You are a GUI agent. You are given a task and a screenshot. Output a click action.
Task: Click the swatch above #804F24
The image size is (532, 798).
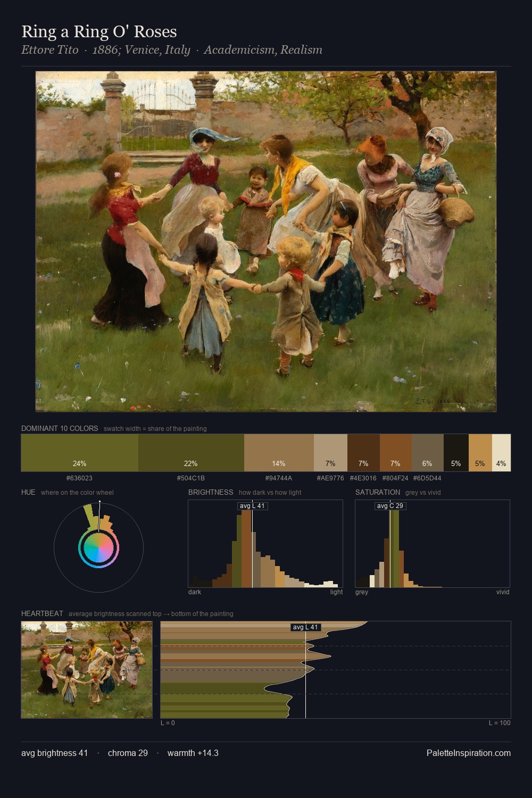point(395,453)
